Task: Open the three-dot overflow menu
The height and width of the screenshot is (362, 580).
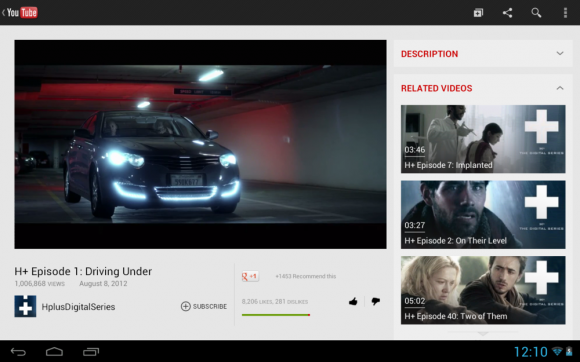Action: pyautogui.click(x=565, y=13)
